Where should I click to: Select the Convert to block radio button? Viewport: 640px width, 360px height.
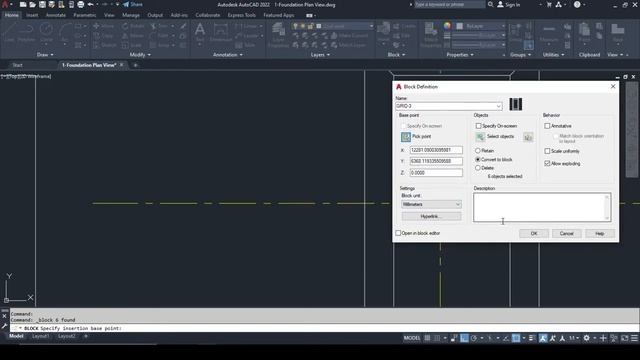(x=478, y=160)
